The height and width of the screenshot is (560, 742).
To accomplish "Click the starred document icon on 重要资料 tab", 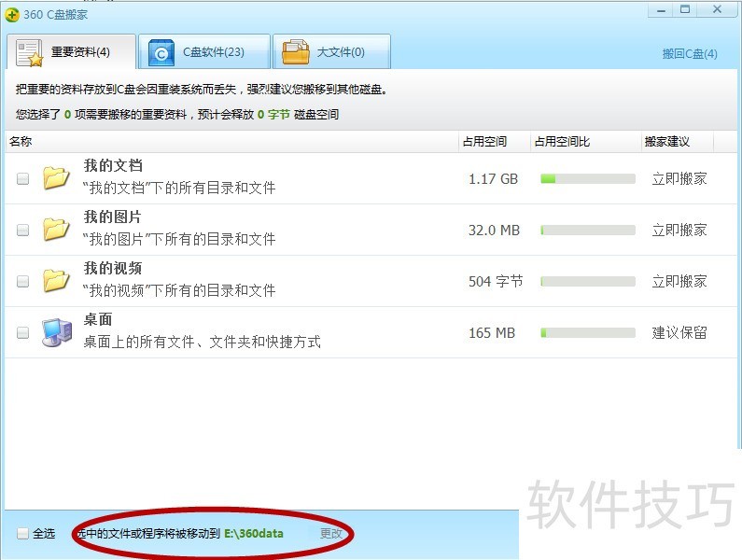I will [x=30, y=53].
